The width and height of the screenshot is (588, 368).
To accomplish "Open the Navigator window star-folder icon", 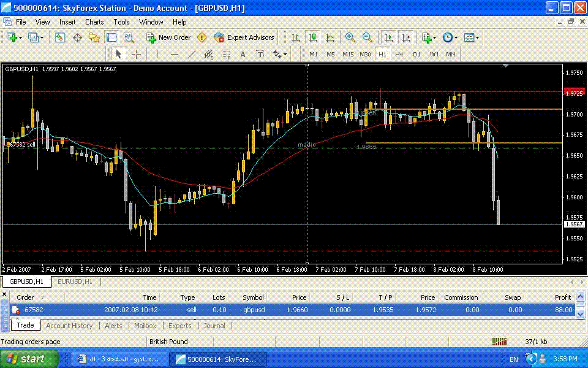I will point(94,37).
